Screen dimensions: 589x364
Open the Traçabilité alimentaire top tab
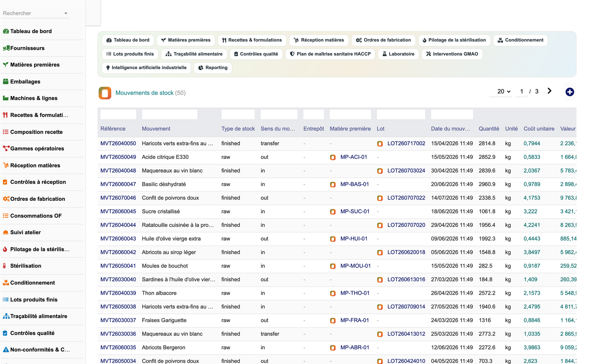[x=194, y=54]
